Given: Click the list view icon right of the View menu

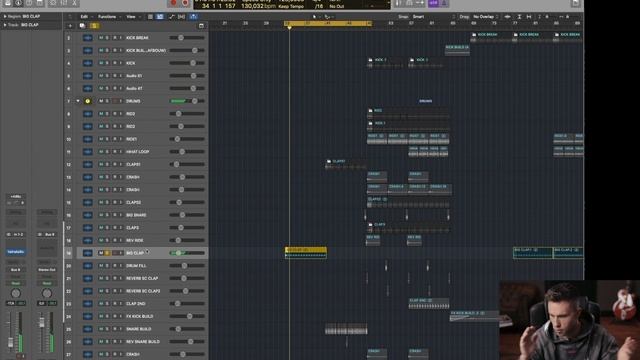Looking at the screenshot, I should pyautogui.click(x=150, y=17).
